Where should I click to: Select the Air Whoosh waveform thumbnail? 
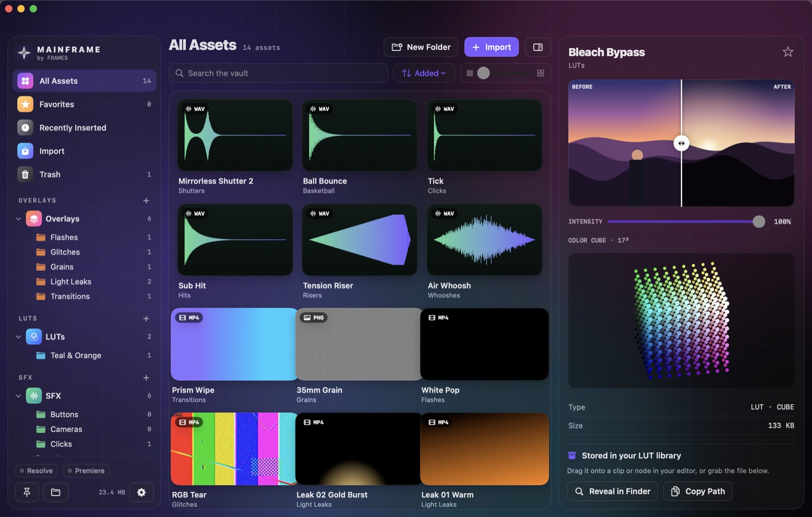(x=484, y=240)
